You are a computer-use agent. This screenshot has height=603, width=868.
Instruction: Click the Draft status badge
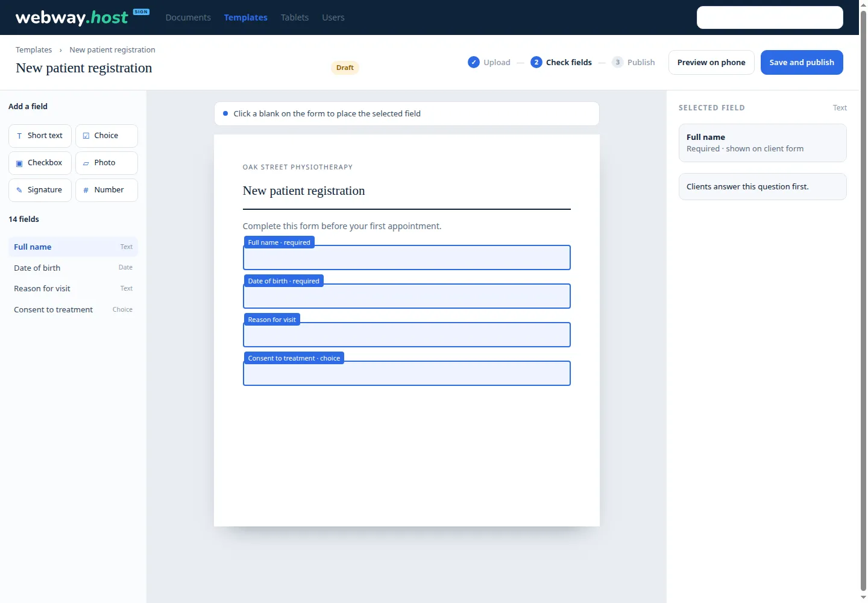[345, 68]
